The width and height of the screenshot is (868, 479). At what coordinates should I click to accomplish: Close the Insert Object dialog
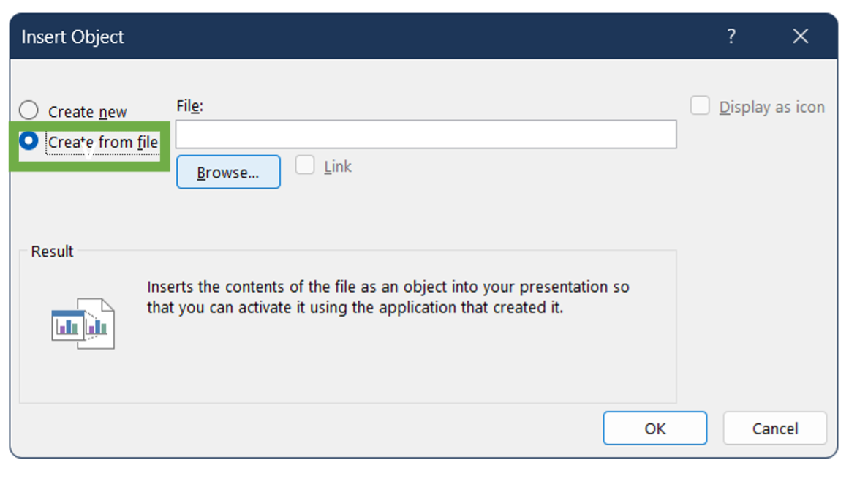tap(800, 36)
